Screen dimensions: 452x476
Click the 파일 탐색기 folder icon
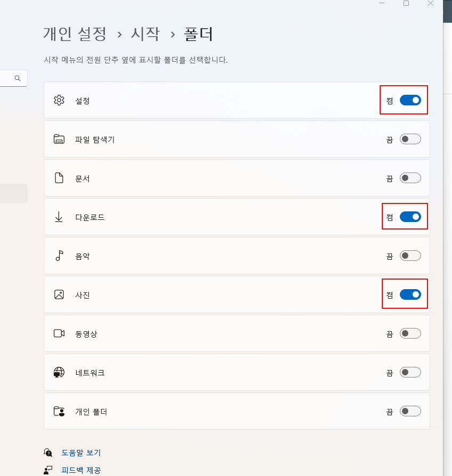coord(59,139)
